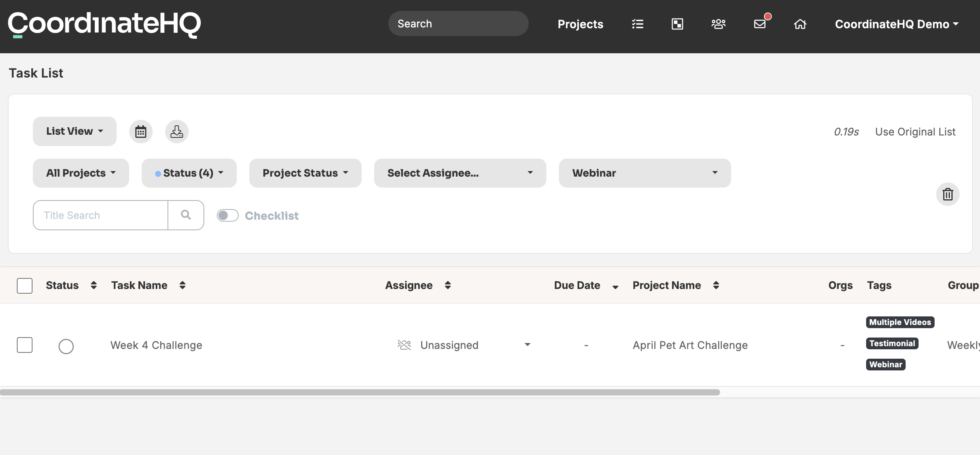Screen dimensions: 980x455
Task: Click the Tags column header
Action: coord(879,285)
